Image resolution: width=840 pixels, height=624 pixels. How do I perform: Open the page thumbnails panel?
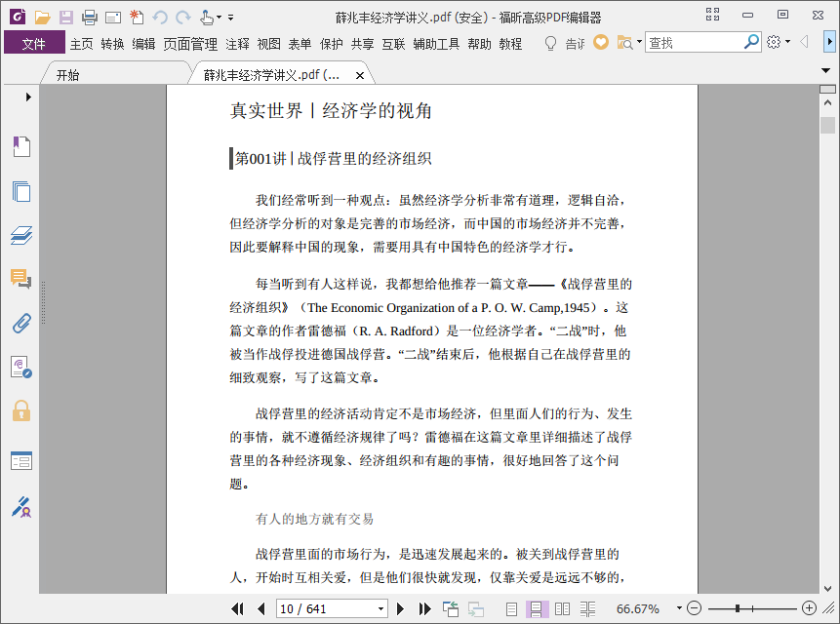click(21, 191)
